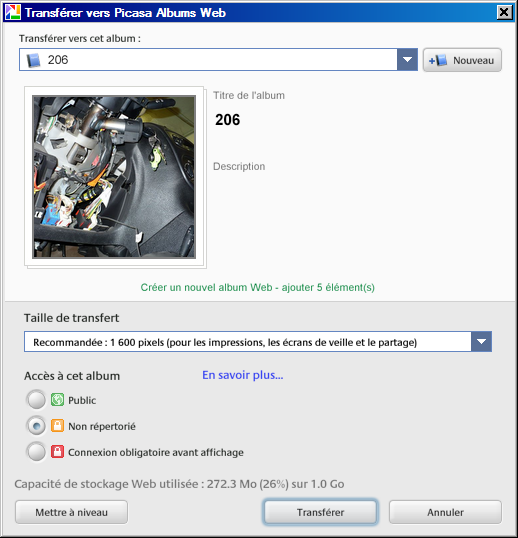
Task: Cancel the dialog with Annuler
Action: tap(445, 512)
